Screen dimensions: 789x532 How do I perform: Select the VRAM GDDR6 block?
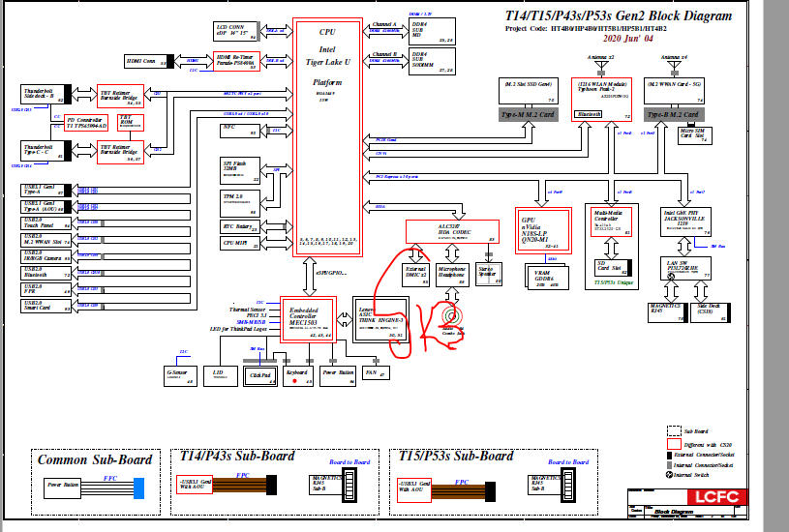click(x=546, y=277)
